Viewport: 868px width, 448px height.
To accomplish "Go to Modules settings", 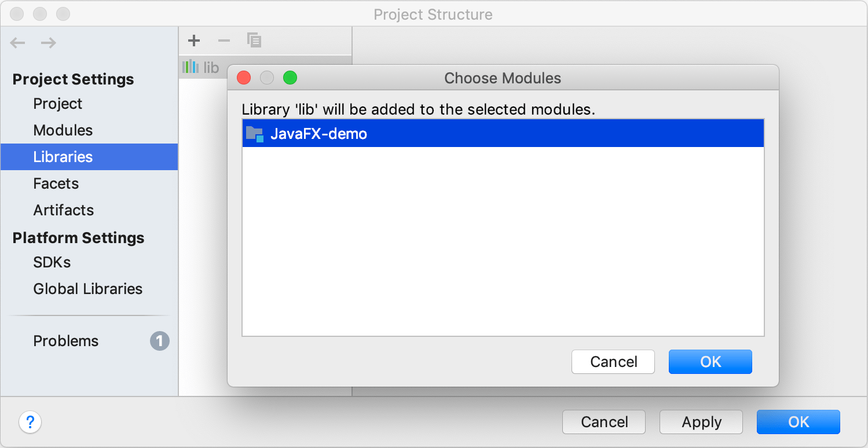I will (x=63, y=130).
